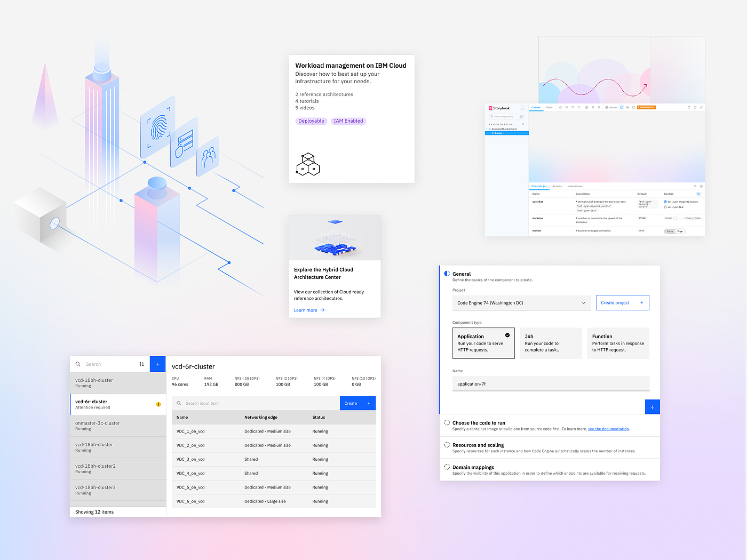This screenshot has height=560, width=747.
Task: Open the Storybook ellipsis menu button
Action: (x=522, y=108)
